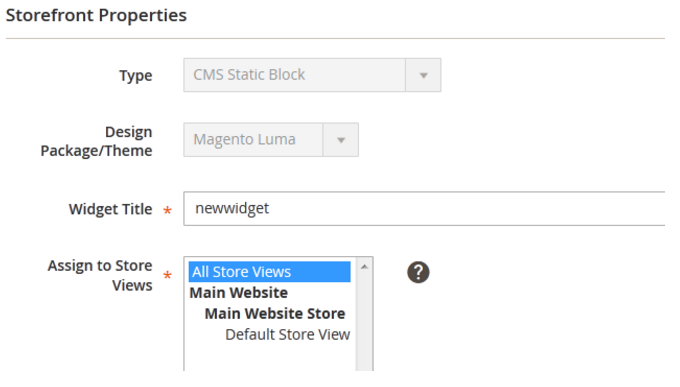The height and width of the screenshot is (387, 680).
Task: Expand the Design Package/Theme dropdown arrow
Action: coord(341,140)
